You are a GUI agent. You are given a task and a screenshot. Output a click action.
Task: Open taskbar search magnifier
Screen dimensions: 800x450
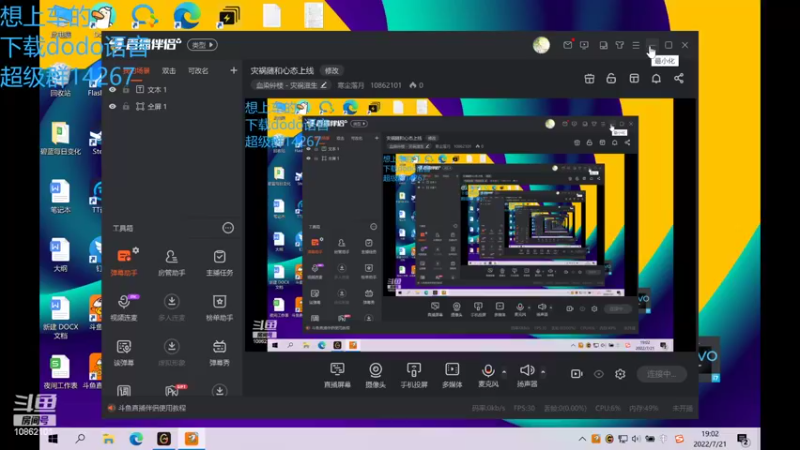coord(80,439)
